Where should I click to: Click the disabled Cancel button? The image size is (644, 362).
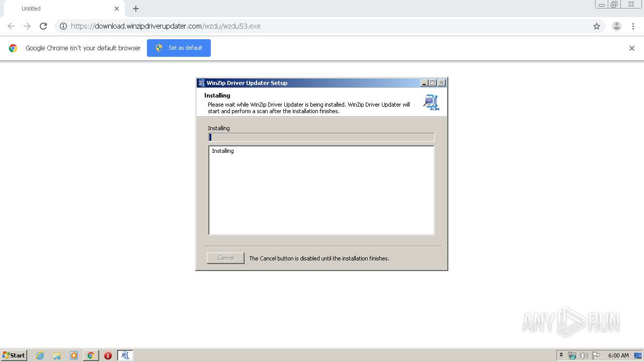click(225, 258)
